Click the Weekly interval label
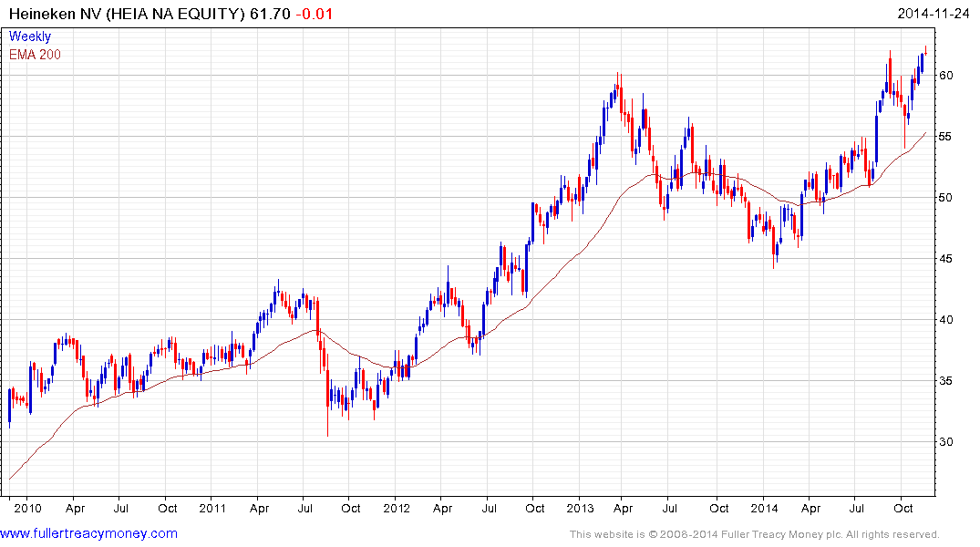980x547 pixels. click(x=30, y=36)
